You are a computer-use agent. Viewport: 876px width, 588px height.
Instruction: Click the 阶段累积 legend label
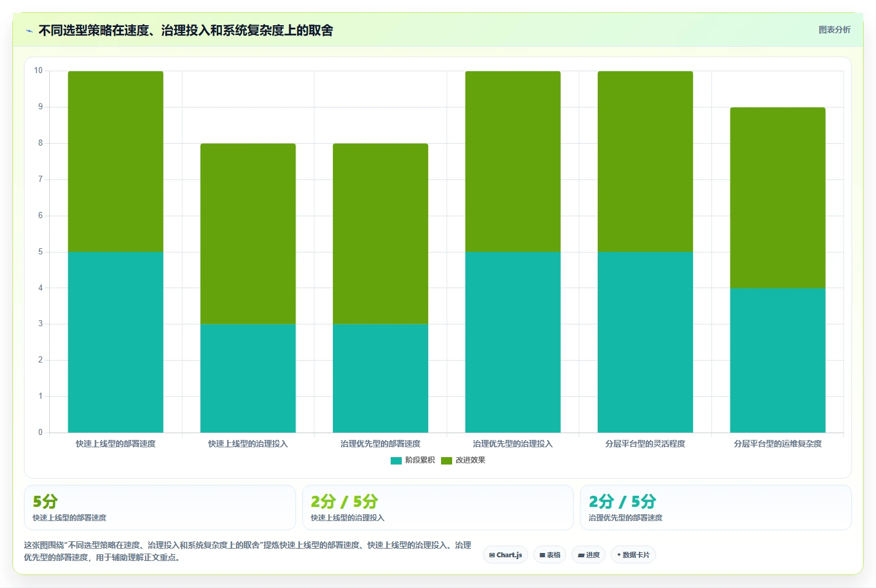coord(420,460)
